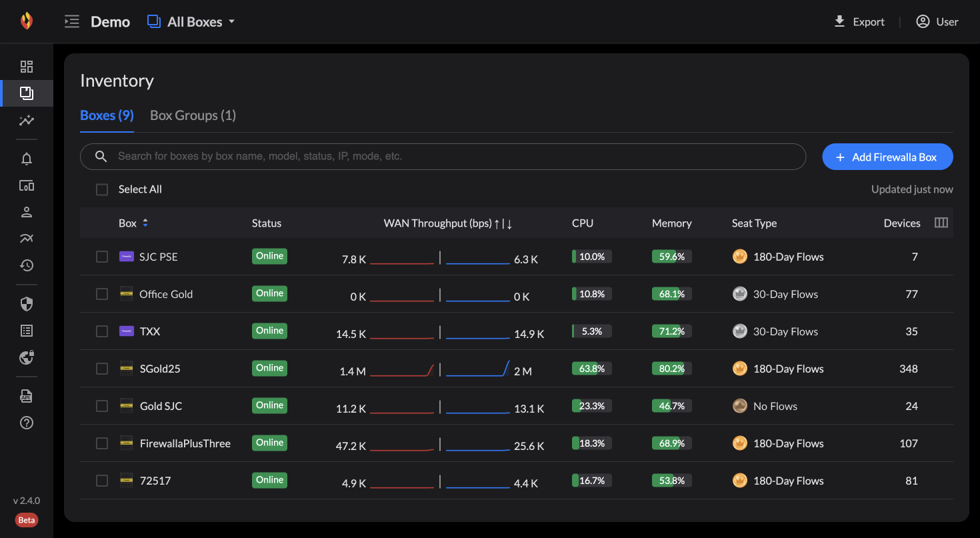The height and width of the screenshot is (538, 980).
Task: Open the 72517 box link
Action: click(155, 481)
